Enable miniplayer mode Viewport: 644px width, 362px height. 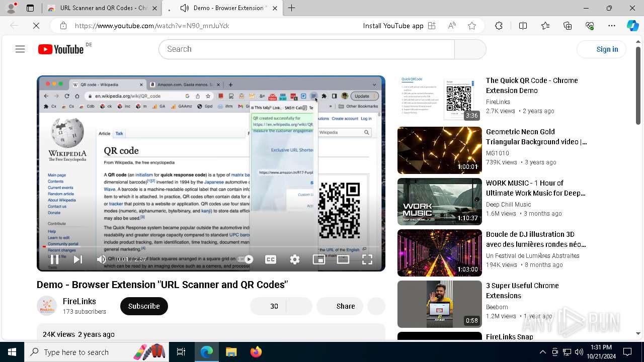[319, 259]
